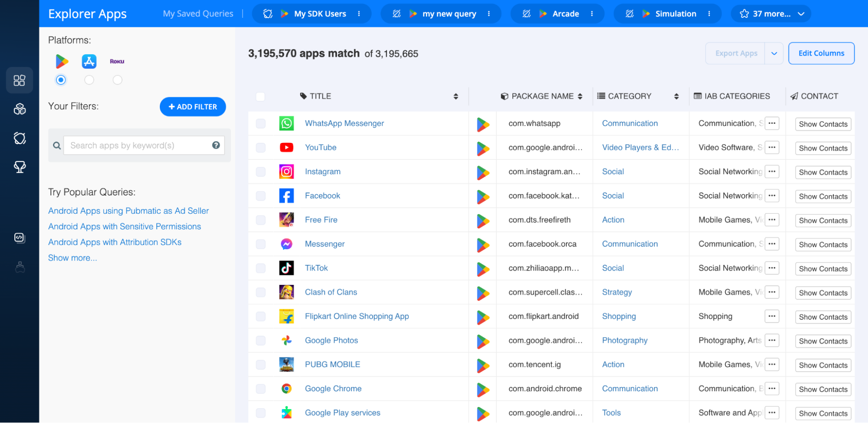868x423 pixels.
Task: Check the Clash of Clans row checkbox
Action: 261,292
